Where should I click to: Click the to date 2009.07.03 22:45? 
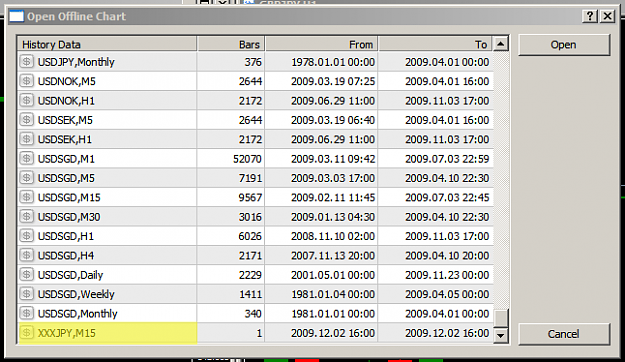447,198
